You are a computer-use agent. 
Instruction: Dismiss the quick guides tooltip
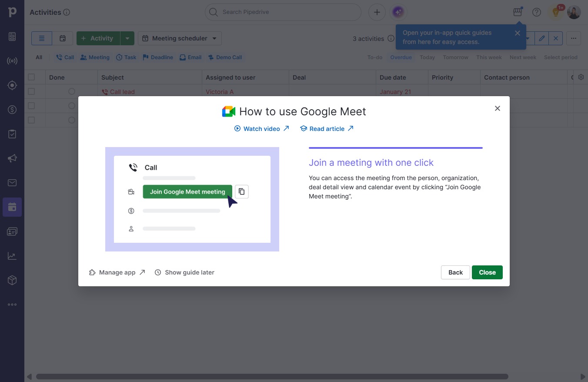click(518, 33)
